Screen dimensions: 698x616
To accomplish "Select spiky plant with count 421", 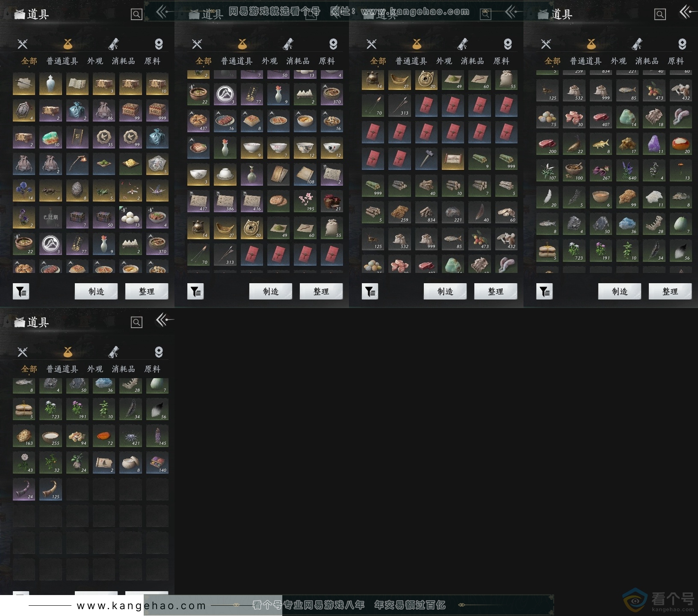I will click(x=130, y=435).
